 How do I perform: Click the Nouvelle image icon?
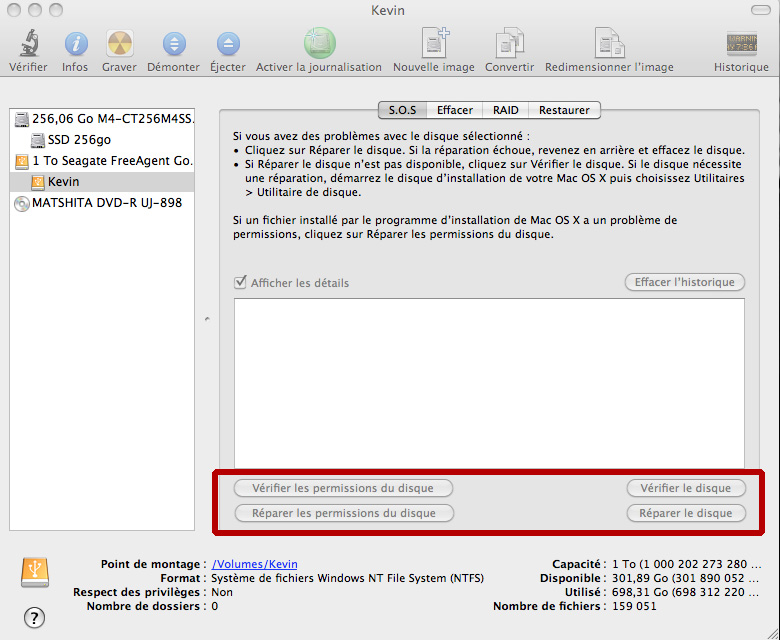click(434, 44)
